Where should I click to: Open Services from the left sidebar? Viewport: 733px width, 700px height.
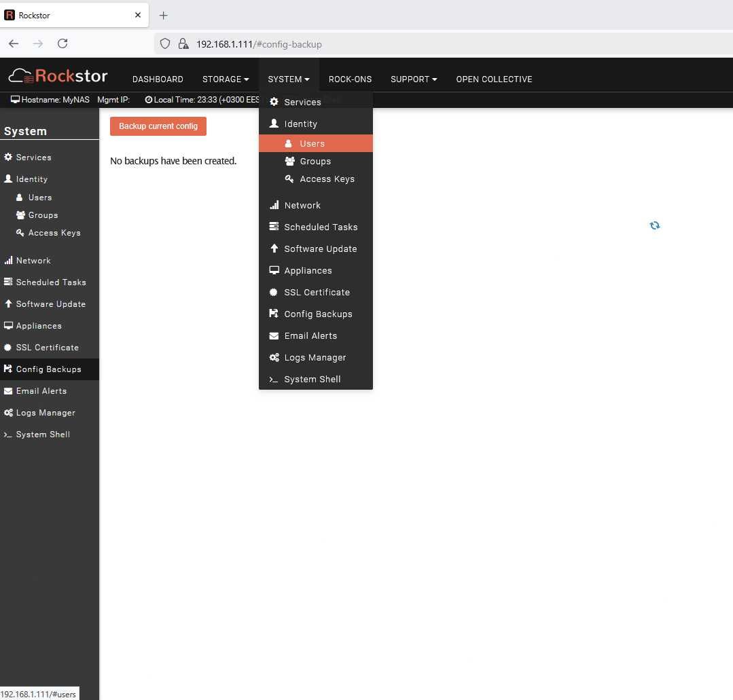coord(50,157)
